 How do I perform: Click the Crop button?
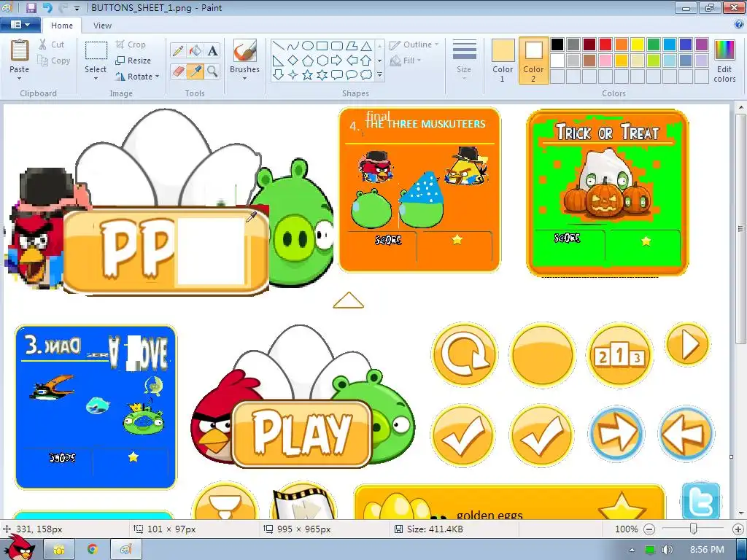point(130,44)
